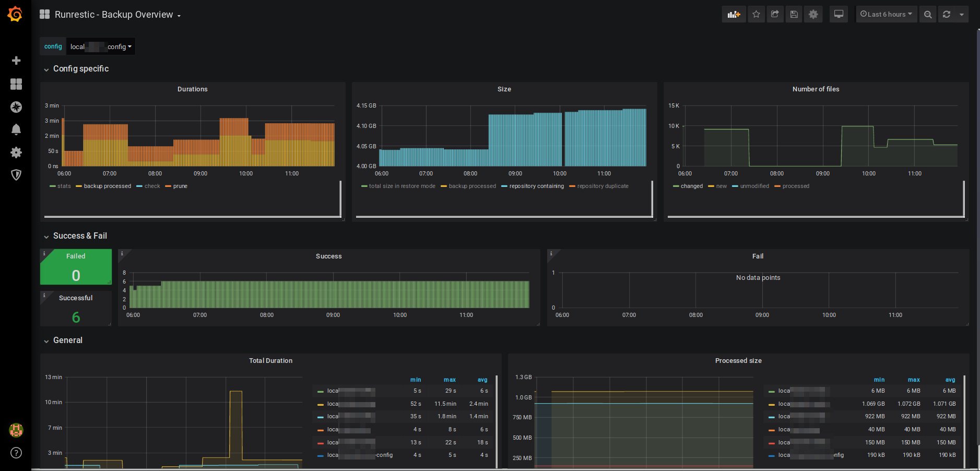This screenshot has height=471, width=980.
Task: Open Alerting bell icon in sidebar
Action: pyautogui.click(x=16, y=129)
